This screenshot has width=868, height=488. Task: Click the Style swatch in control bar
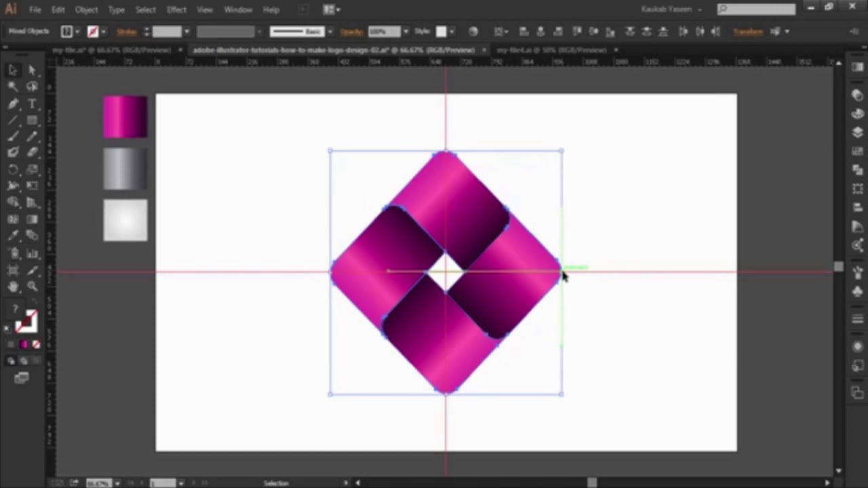tap(441, 31)
